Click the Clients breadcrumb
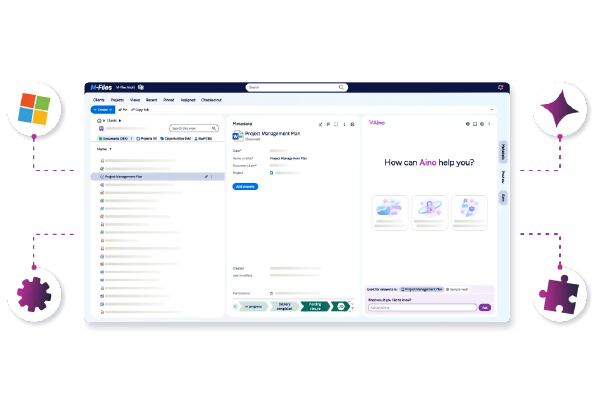This screenshot has height=415, width=600. (112, 120)
